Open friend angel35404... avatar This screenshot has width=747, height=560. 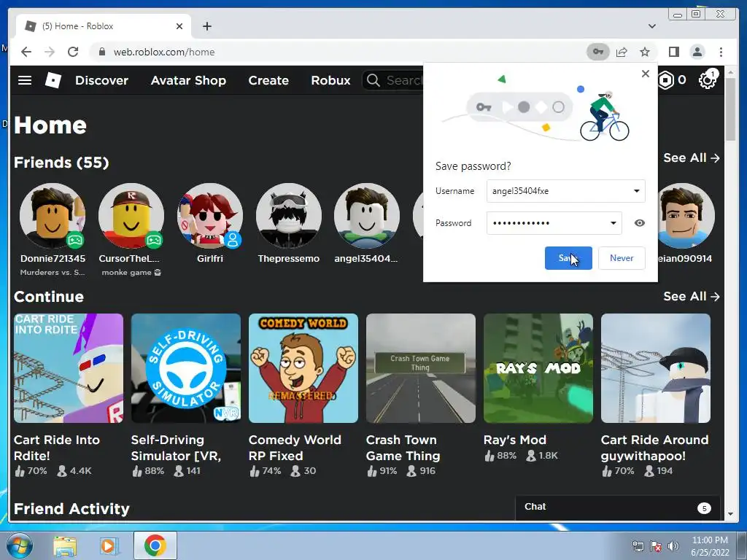(x=367, y=216)
